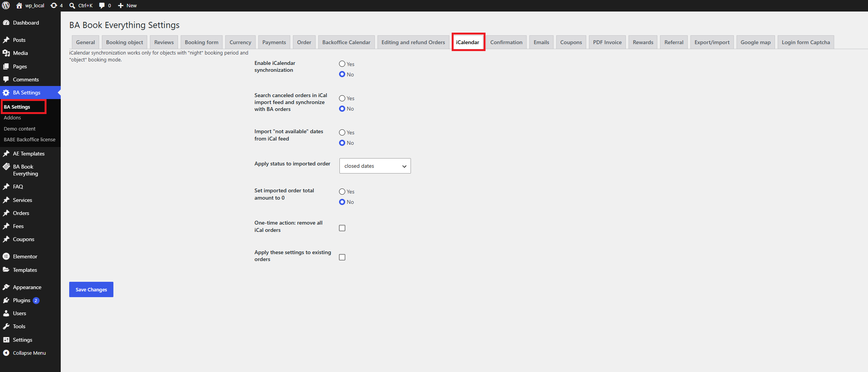Screen dimensions: 868x372
Task: Open the Apply status to imported order dropdown
Action: coord(375,166)
